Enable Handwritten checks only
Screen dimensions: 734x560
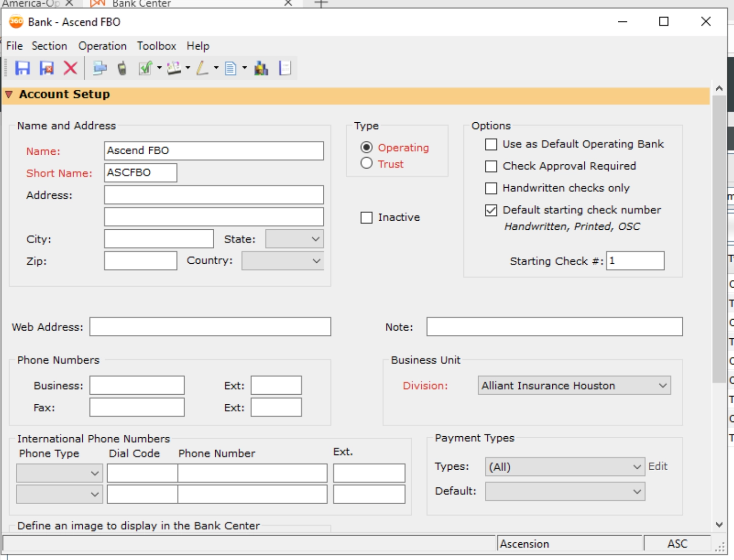(x=491, y=188)
